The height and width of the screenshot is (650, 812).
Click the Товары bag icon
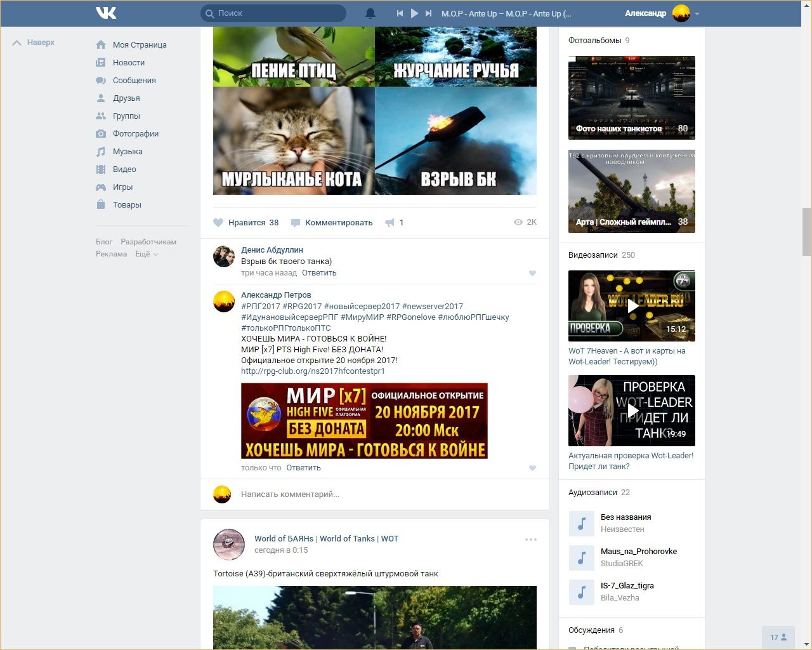point(101,204)
